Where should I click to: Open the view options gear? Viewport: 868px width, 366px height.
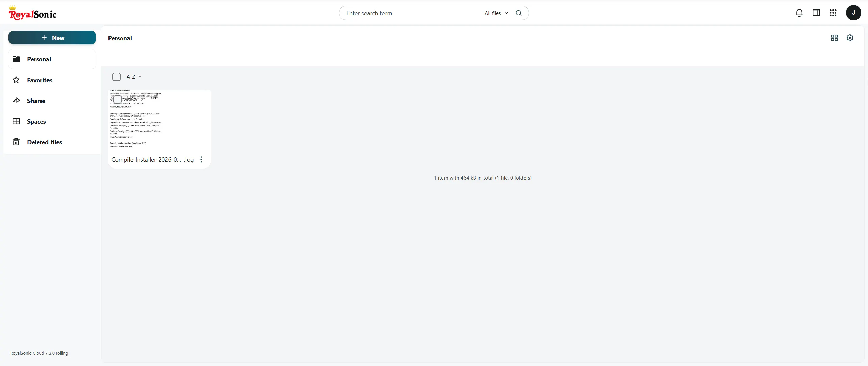pyautogui.click(x=850, y=38)
